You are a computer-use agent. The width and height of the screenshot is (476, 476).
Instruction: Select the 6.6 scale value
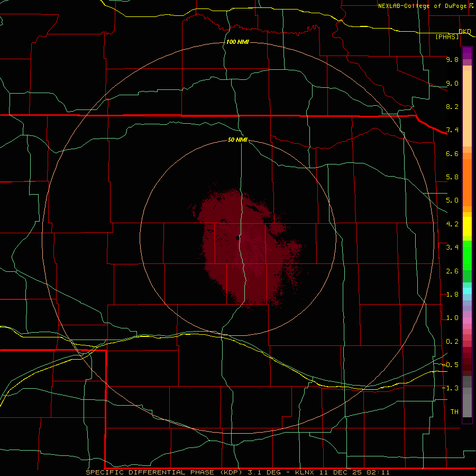[452, 153]
